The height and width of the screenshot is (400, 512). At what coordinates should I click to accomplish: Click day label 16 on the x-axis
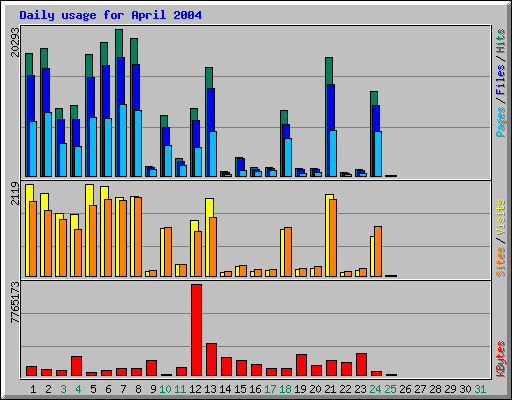pyautogui.click(x=255, y=389)
